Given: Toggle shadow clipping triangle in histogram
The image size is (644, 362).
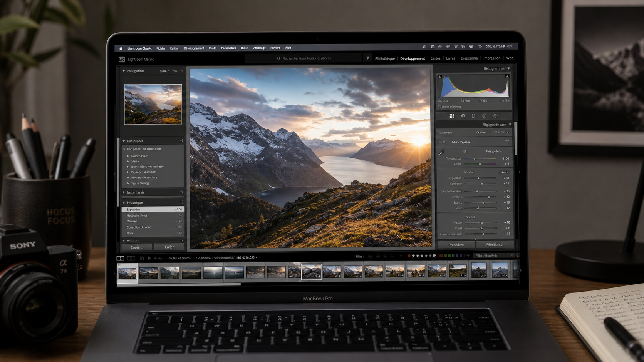Looking at the screenshot, I should (x=440, y=77).
